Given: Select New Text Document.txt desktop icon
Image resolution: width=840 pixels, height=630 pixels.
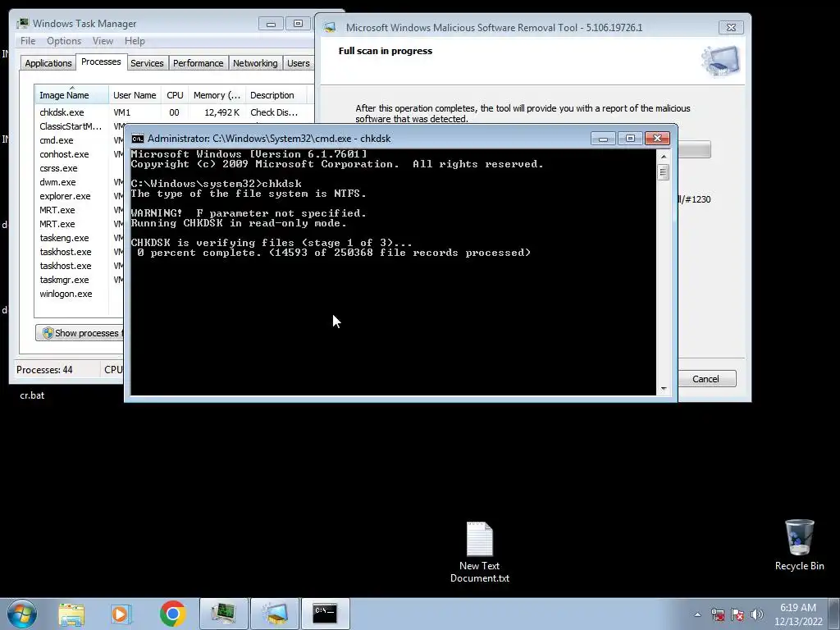Looking at the screenshot, I should [x=479, y=552].
